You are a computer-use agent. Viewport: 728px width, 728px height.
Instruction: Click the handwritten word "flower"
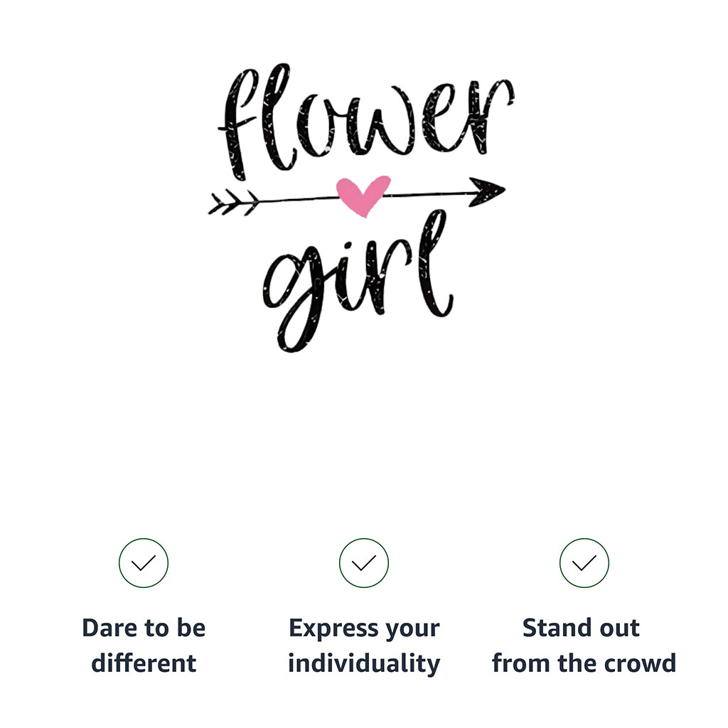tap(366, 122)
